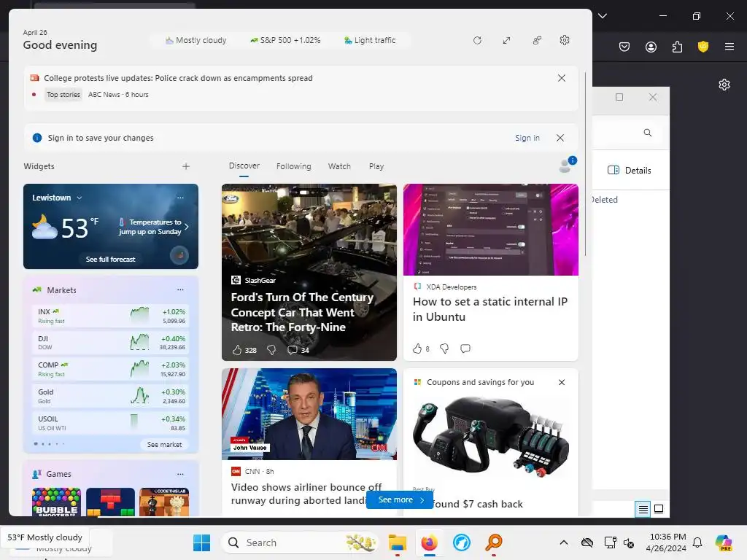Open notifications bell in taskbar
Viewport: 747px width, 560px height.
[x=697, y=542]
